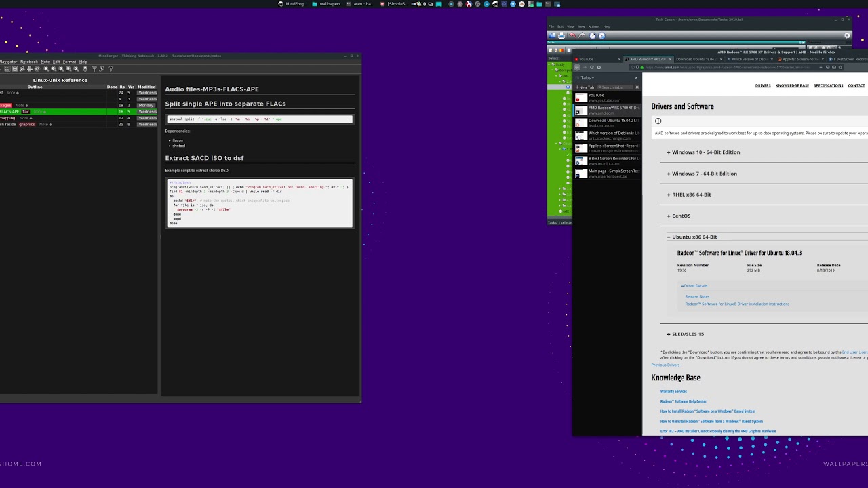Open the Error 182 AMD Installer article link

[x=718, y=431]
